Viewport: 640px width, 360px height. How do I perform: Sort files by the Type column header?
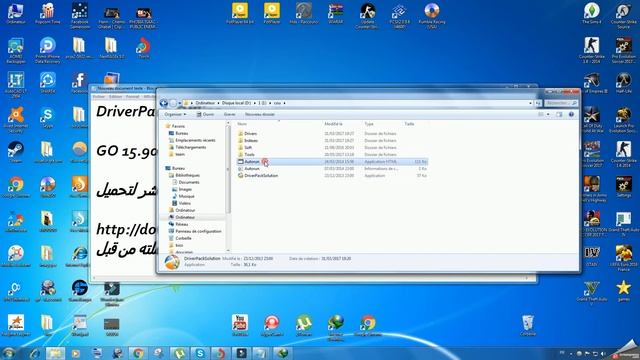(x=369, y=124)
